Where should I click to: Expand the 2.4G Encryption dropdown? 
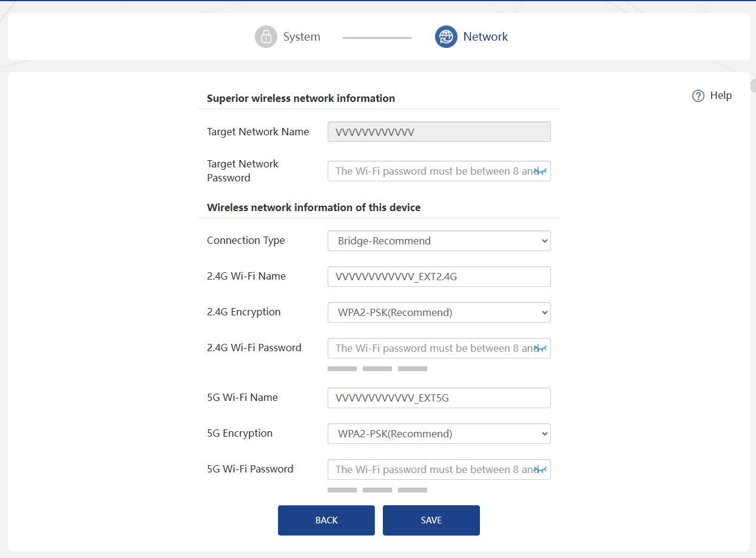pyautogui.click(x=439, y=313)
